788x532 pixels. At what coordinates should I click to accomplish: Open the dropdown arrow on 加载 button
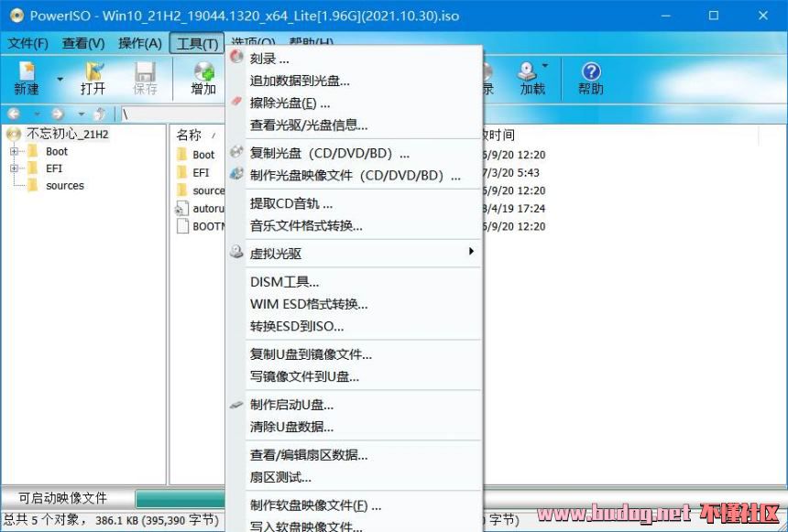pos(545,65)
